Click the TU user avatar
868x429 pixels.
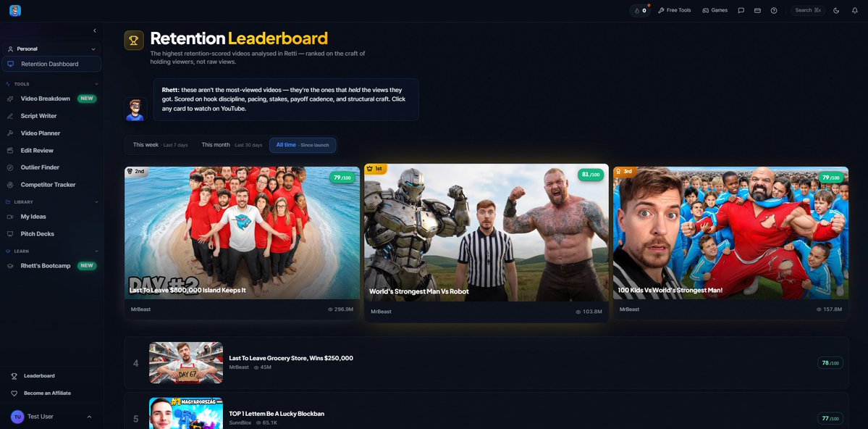point(17,417)
